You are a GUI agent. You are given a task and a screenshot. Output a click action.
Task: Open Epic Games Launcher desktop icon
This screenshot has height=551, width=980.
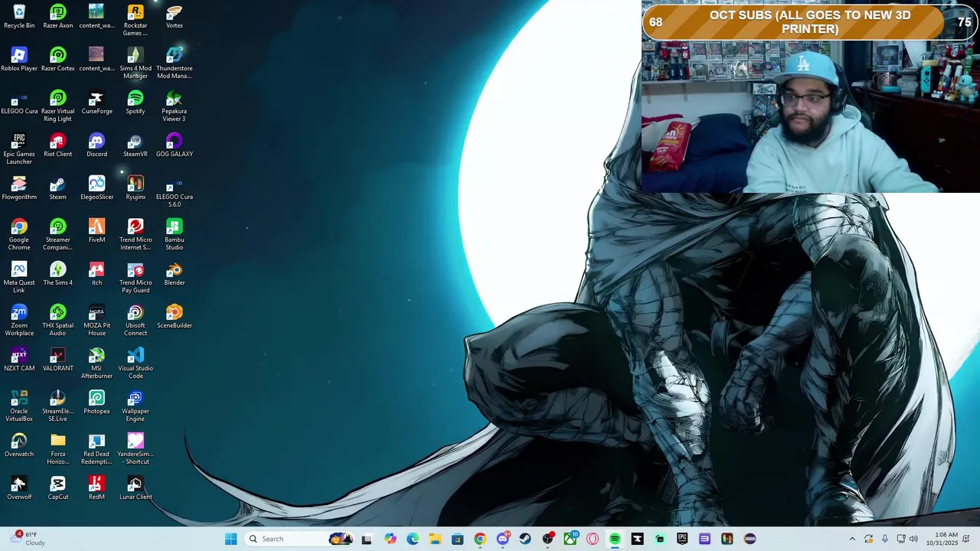19,148
